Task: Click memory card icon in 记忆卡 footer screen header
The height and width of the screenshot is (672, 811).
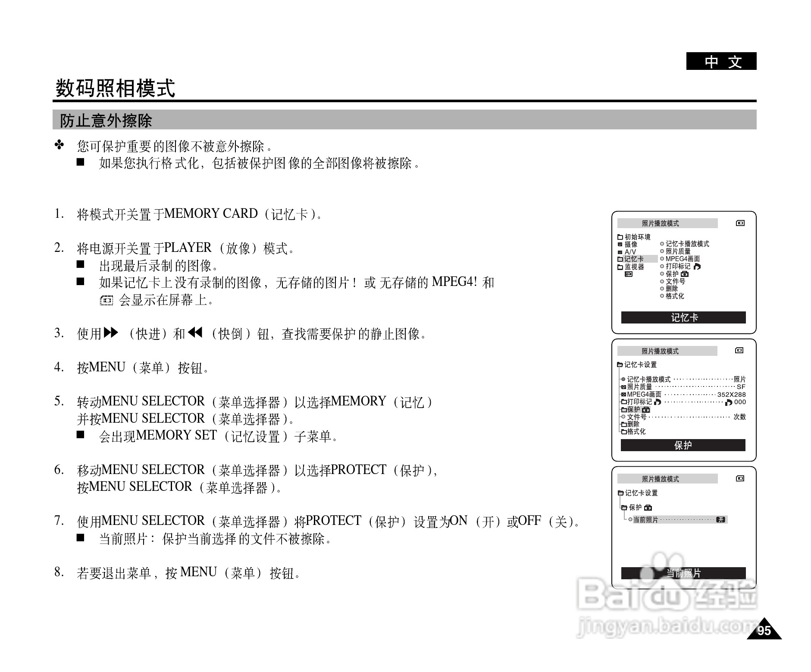Action: click(x=740, y=223)
